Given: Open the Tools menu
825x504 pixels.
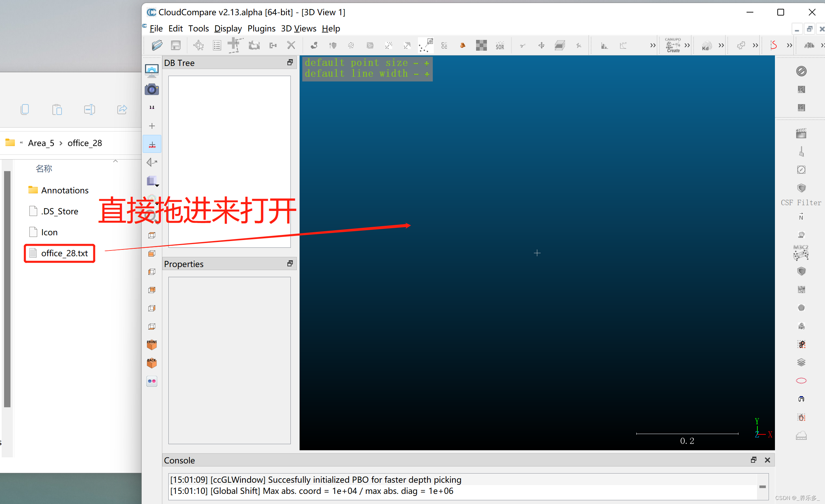Looking at the screenshot, I should click(x=198, y=29).
